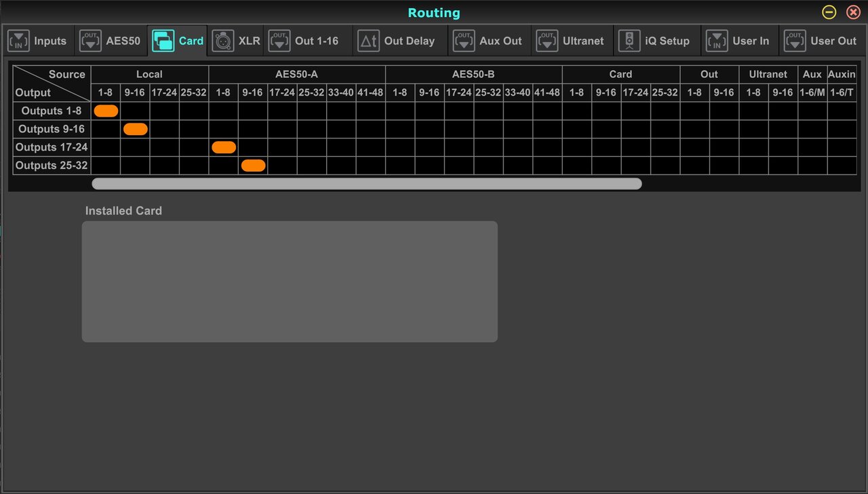Click the AES50 tab icon
Screen dimensions: 868x494
(x=91, y=41)
